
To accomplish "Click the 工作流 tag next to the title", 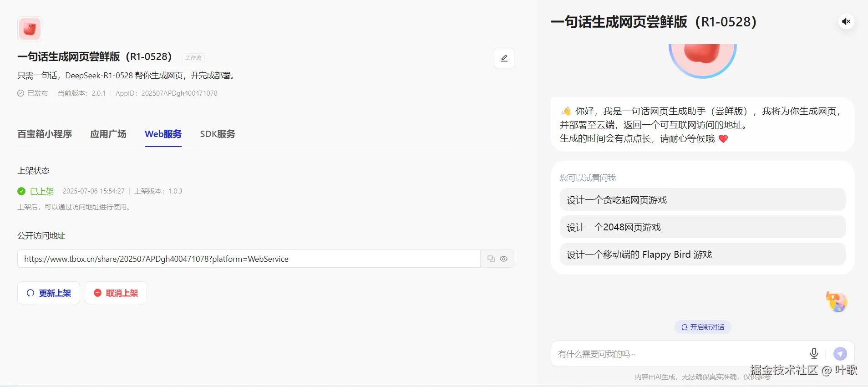I will click(193, 58).
